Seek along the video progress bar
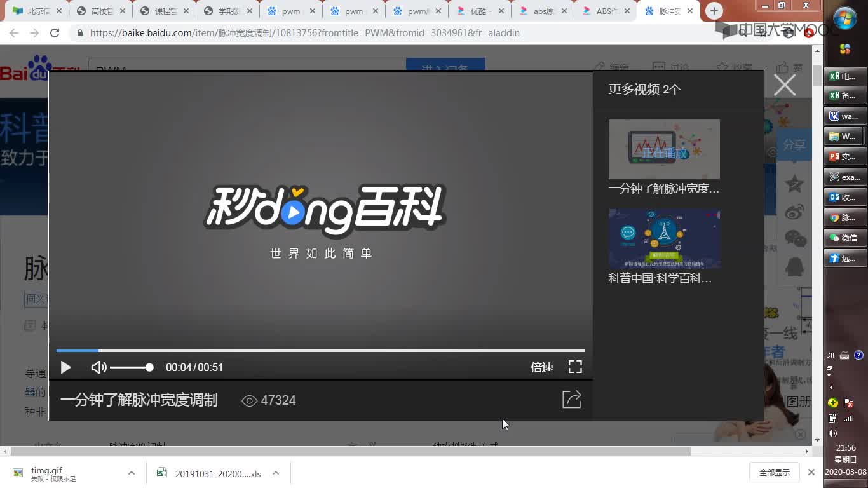868x488 pixels. tap(320, 350)
